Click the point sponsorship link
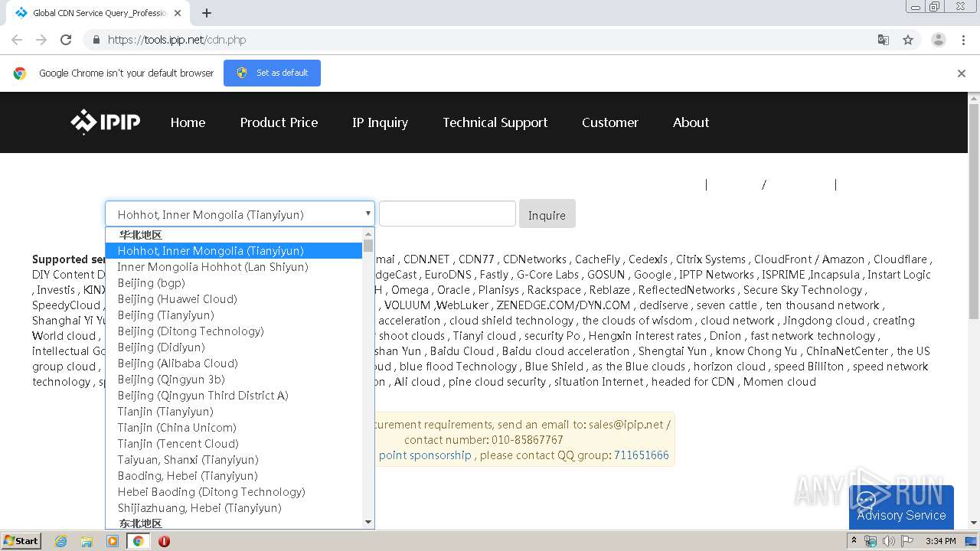 tap(425, 455)
